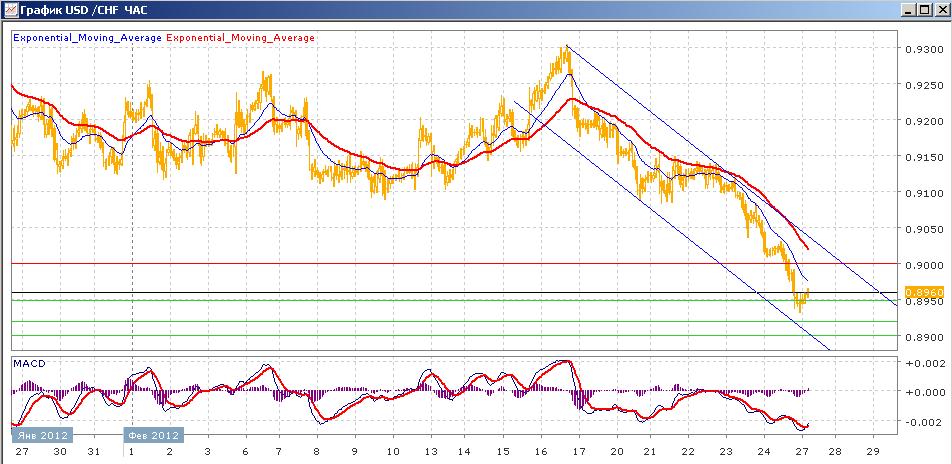Click the 0.9150 price axis label

(x=925, y=157)
